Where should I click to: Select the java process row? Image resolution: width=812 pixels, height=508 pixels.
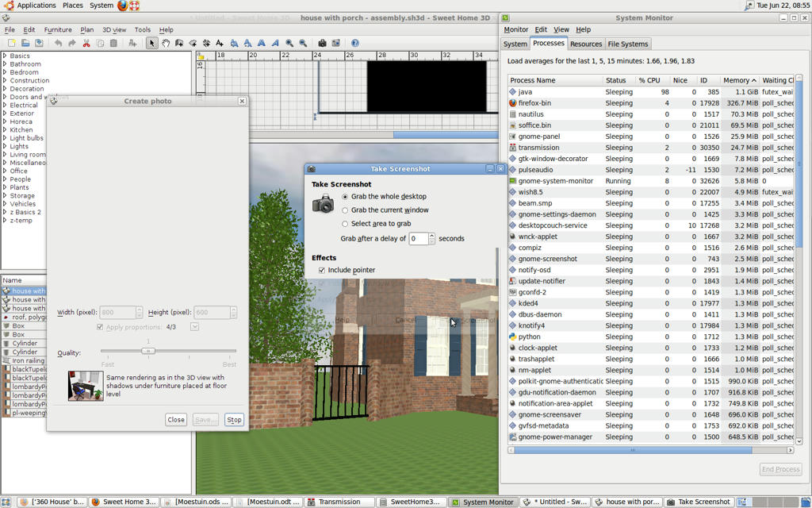(651, 92)
